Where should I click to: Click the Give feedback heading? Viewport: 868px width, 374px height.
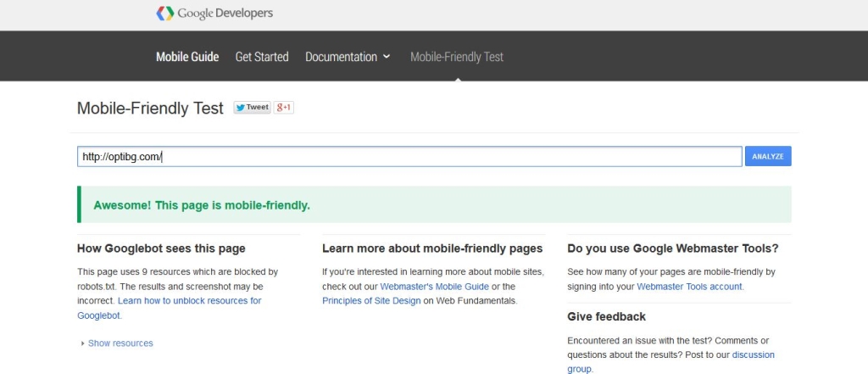[x=606, y=316]
